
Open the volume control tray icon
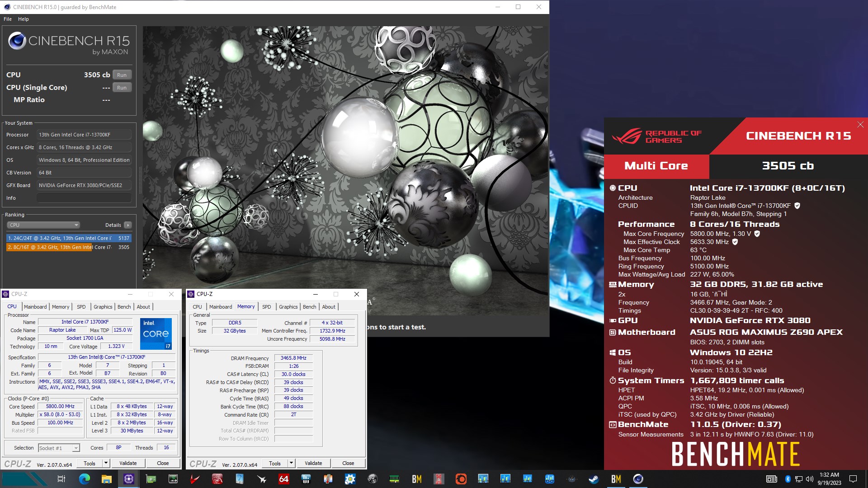pos(809,479)
